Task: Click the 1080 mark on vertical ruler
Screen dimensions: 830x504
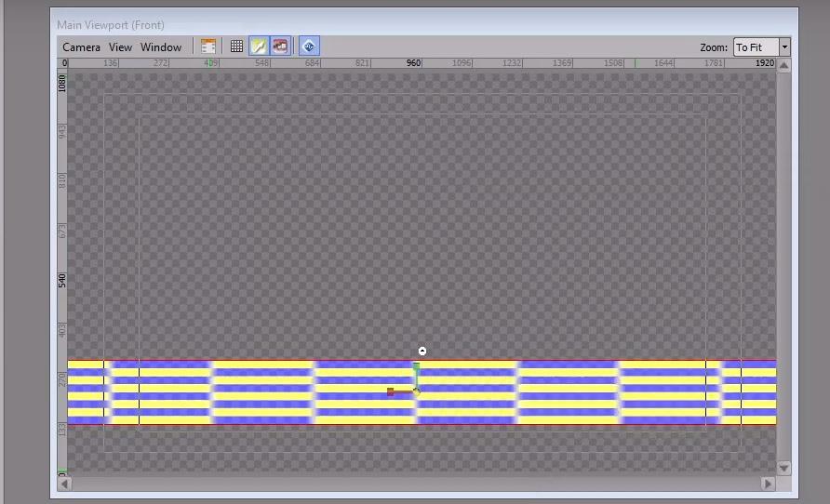Action: pos(62,83)
